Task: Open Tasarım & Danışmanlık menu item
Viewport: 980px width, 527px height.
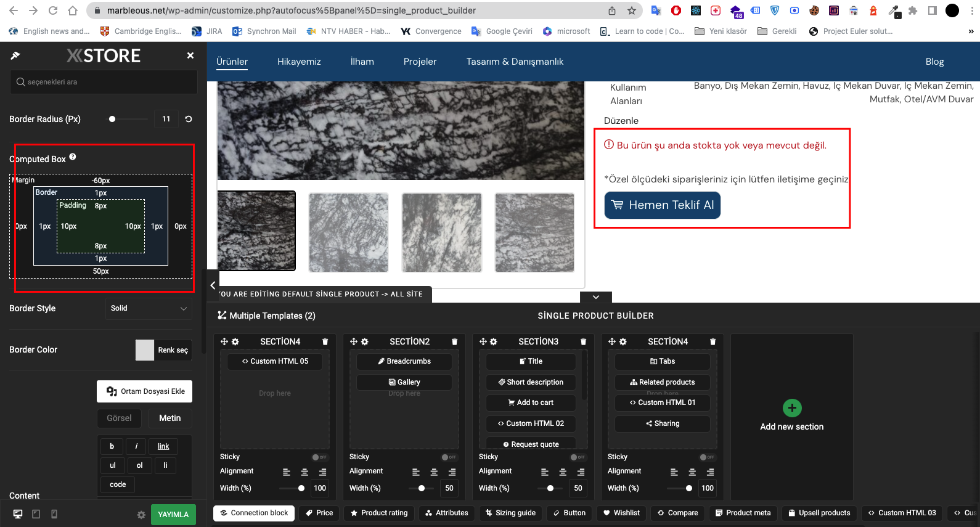Action: tap(515, 62)
